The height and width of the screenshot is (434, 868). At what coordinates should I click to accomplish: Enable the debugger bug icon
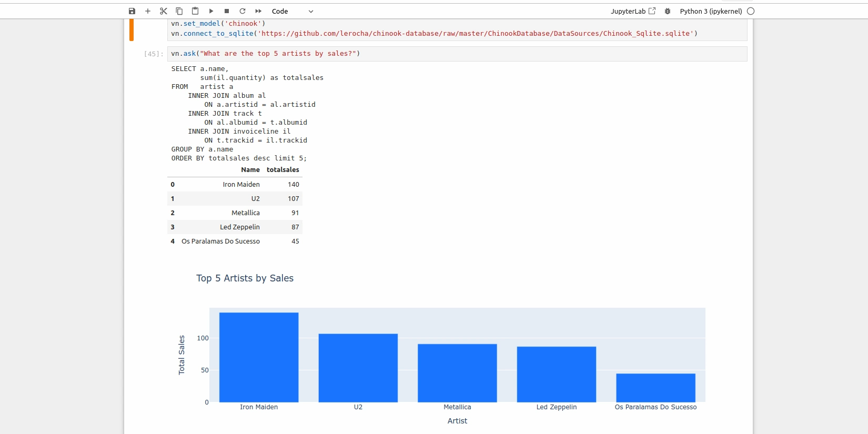668,11
